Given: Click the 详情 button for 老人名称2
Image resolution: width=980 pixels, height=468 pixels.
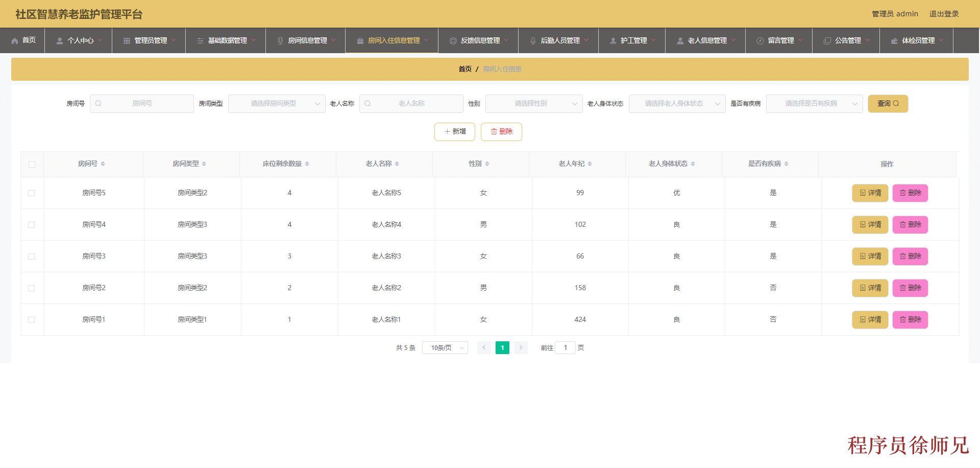Looking at the screenshot, I should pos(870,288).
